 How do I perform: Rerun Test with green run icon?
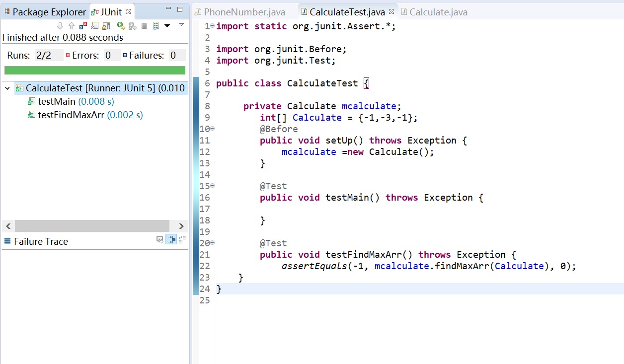tap(121, 26)
